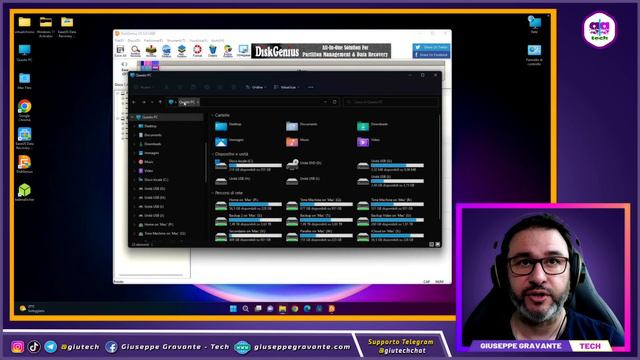Viewport: 640px width, 360px height.
Task: Open the Visualizza view dropdown
Action: [x=287, y=87]
